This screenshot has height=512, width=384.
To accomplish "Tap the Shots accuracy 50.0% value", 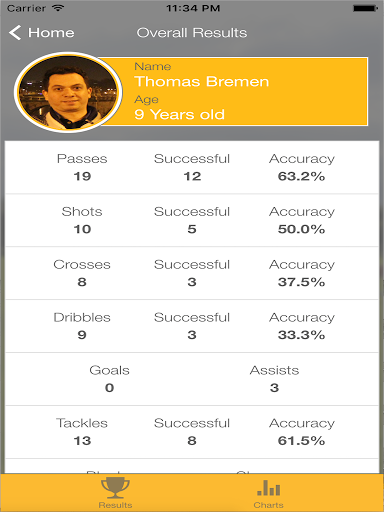I will click(x=301, y=229).
